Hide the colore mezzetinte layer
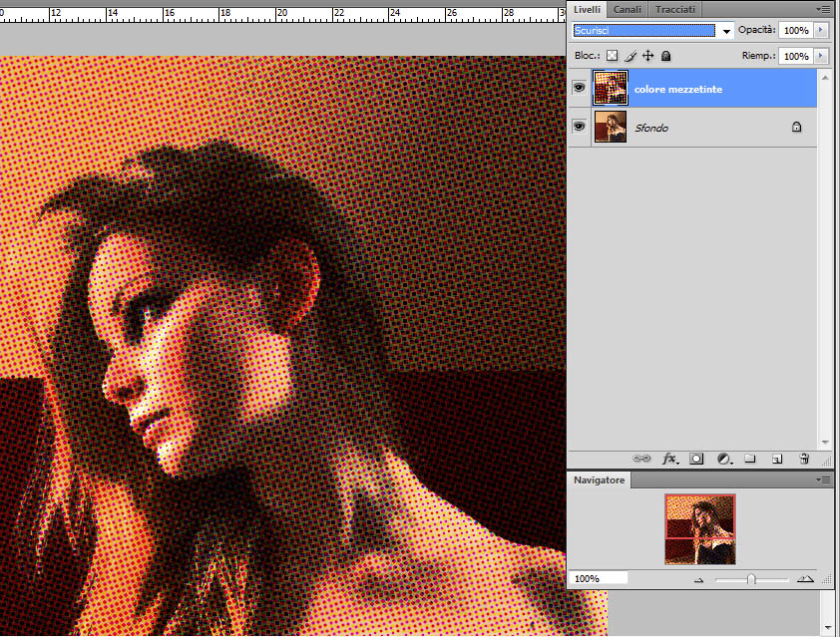The image size is (840, 637). point(579,89)
